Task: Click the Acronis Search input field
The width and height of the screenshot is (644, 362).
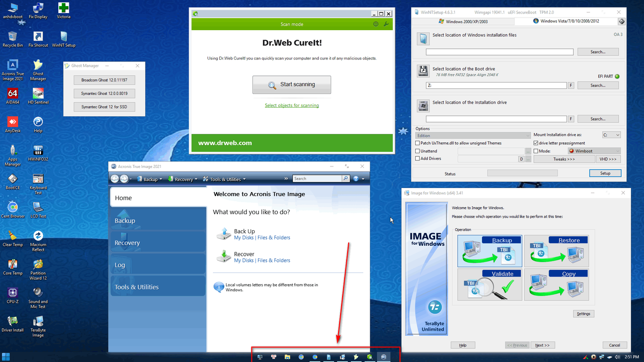Action: pos(317,178)
